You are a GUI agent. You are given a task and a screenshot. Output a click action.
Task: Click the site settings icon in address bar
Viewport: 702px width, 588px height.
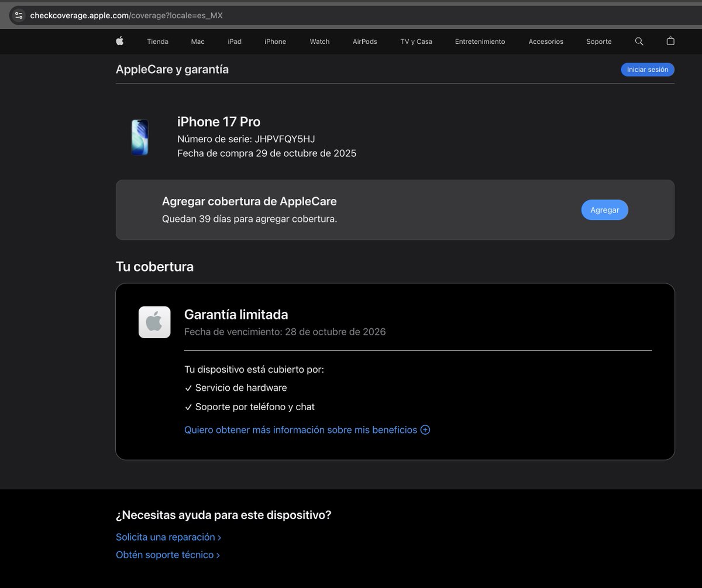(18, 15)
